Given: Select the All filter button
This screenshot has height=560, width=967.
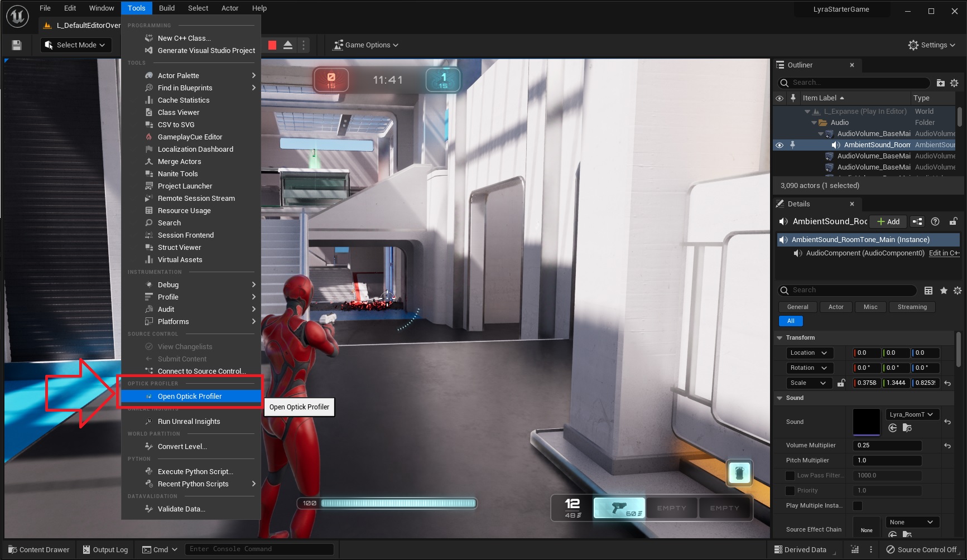Looking at the screenshot, I should (791, 321).
